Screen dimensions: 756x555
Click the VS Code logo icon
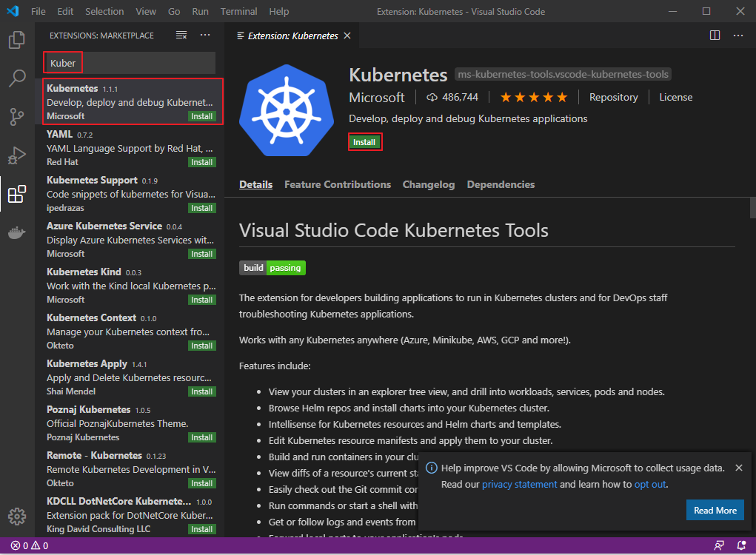pyautogui.click(x=13, y=11)
